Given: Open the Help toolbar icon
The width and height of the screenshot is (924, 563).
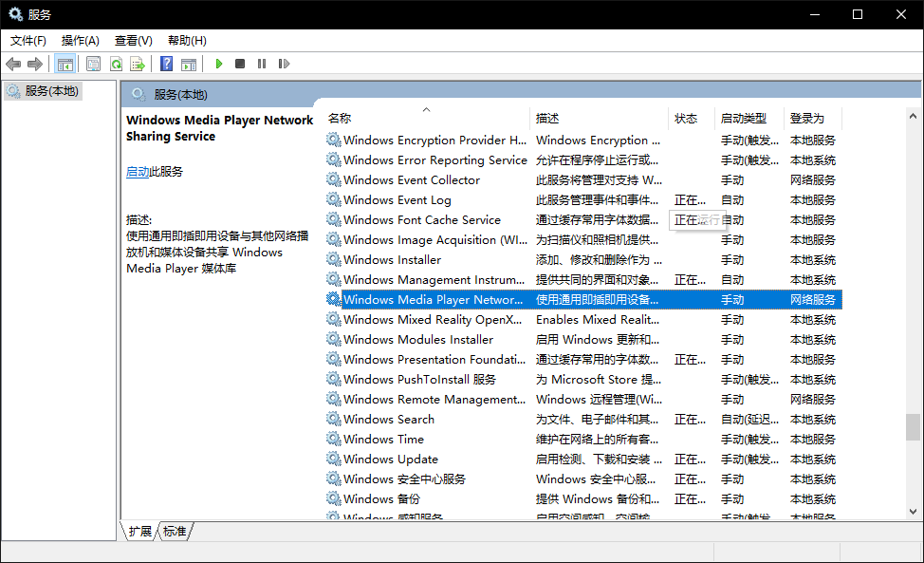Looking at the screenshot, I should tap(167, 64).
